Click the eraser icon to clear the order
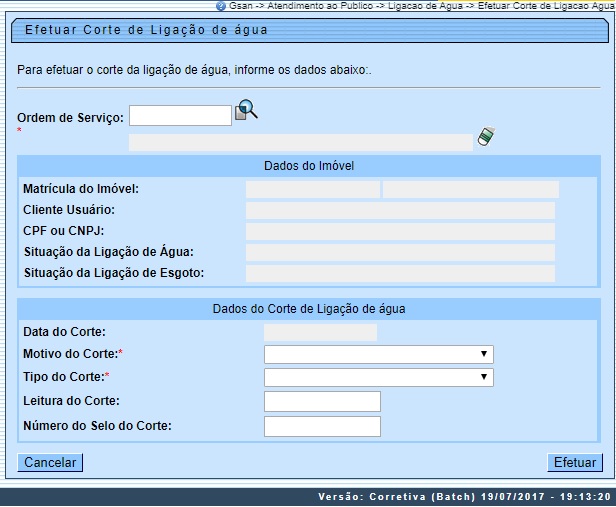The image size is (616, 507). (486, 137)
